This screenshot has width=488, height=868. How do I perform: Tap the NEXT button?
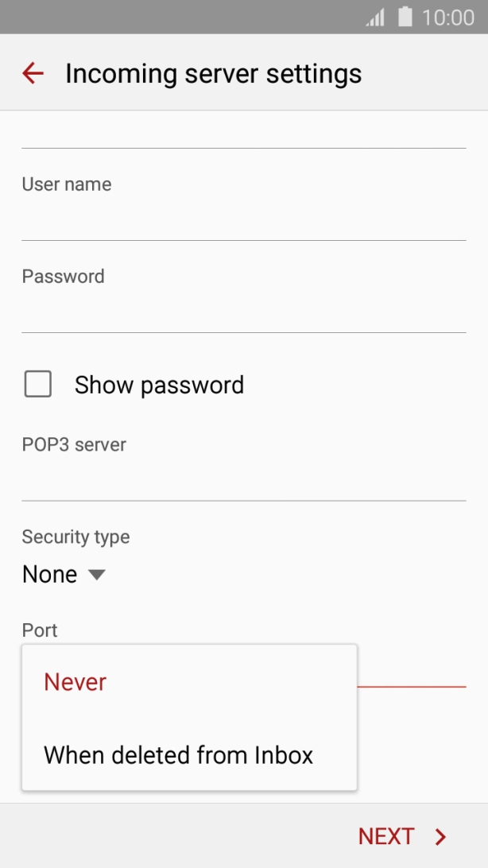coord(387,836)
